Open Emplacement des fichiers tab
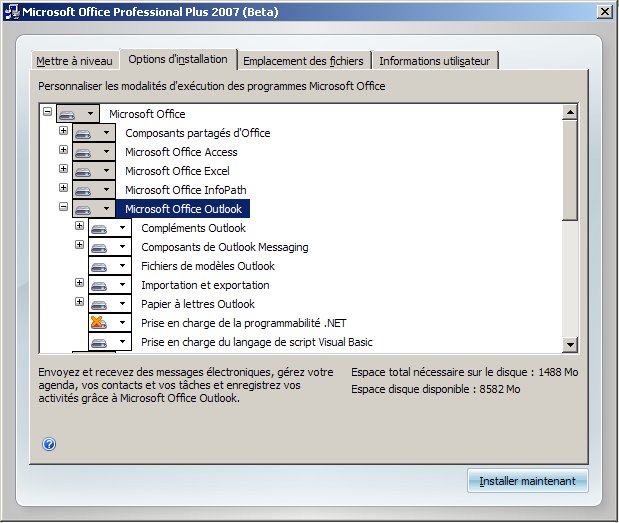This screenshot has width=619, height=523. 303,61
